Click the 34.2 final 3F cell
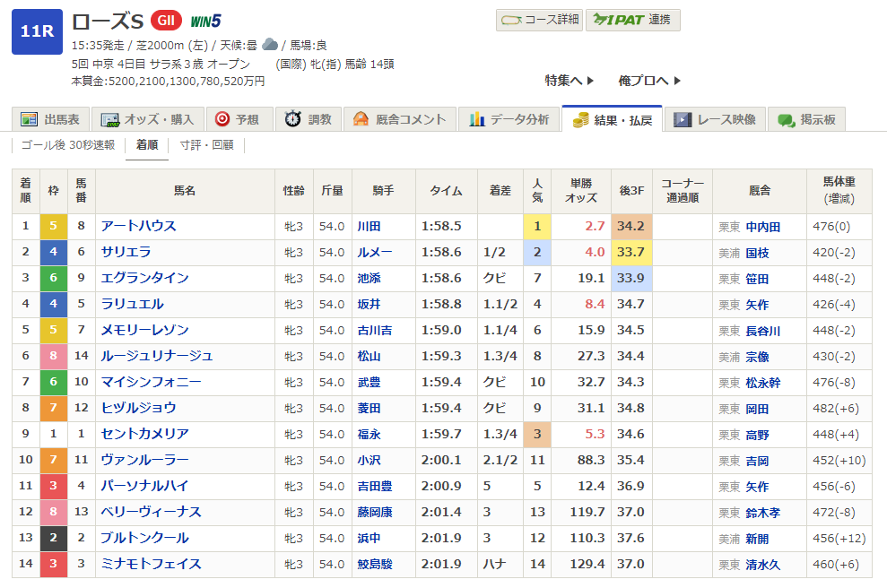This screenshot has width=887, height=588. pos(631,227)
